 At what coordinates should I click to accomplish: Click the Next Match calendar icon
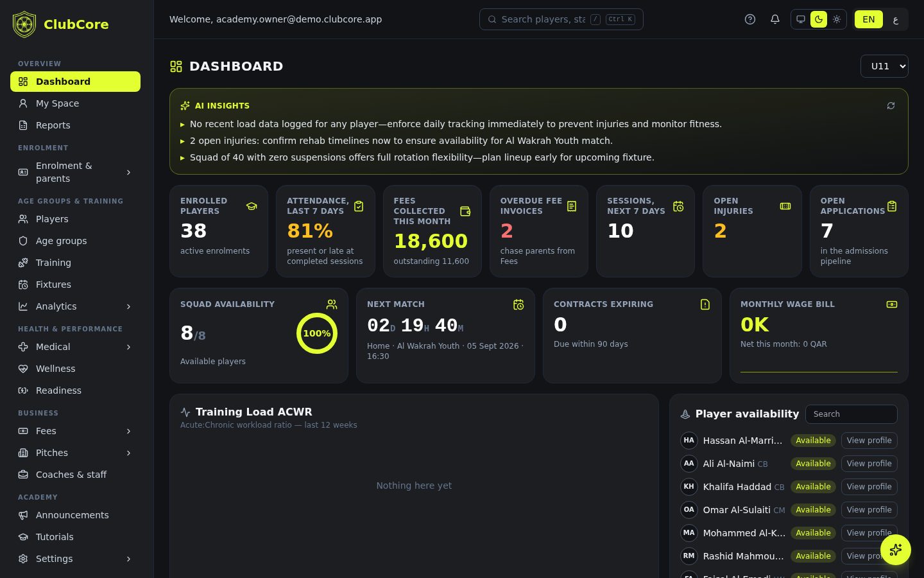click(518, 304)
